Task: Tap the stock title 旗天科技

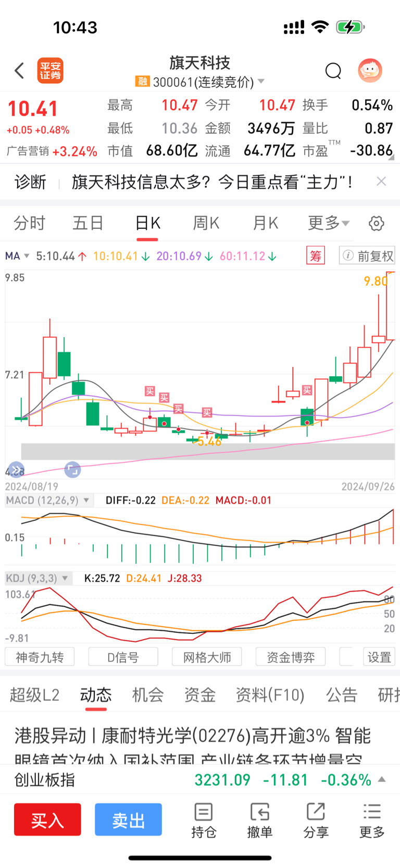Action: pos(200,63)
